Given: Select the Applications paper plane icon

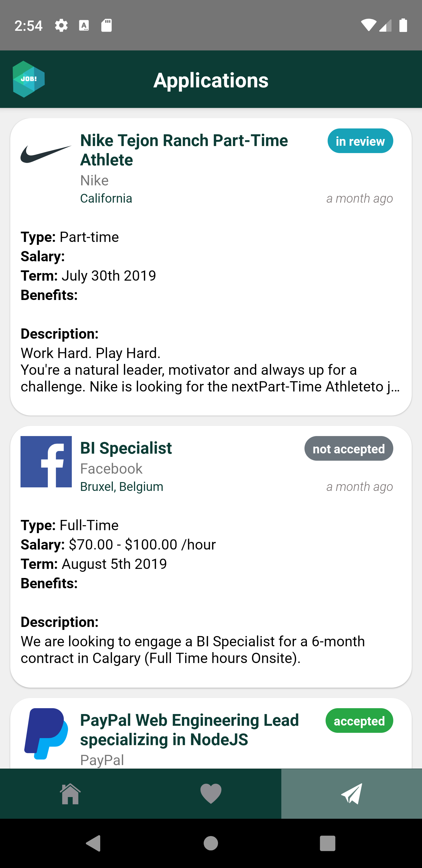Looking at the screenshot, I should [352, 794].
